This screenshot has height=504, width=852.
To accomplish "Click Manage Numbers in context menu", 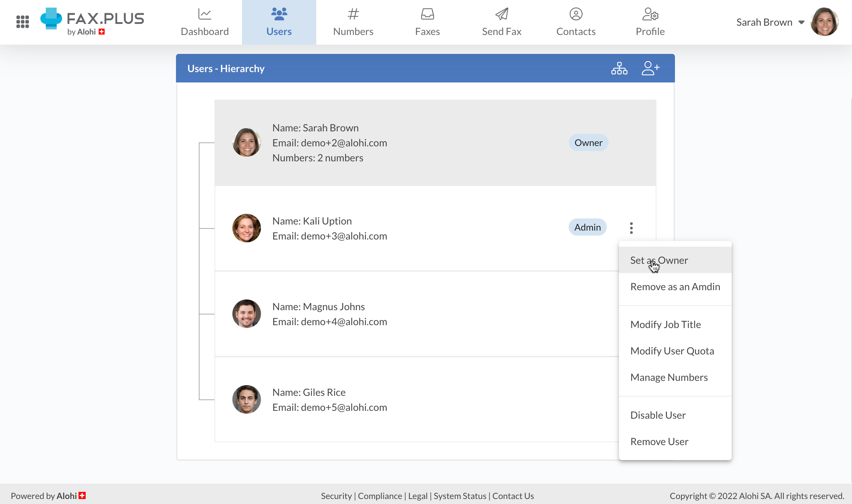I will [x=669, y=377].
